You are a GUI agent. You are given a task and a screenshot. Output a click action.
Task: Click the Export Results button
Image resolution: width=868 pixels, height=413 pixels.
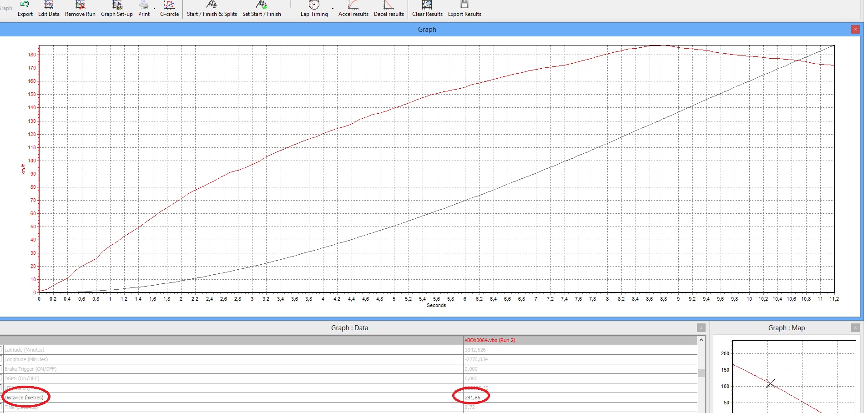pyautogui.click(x=464, y=5)
